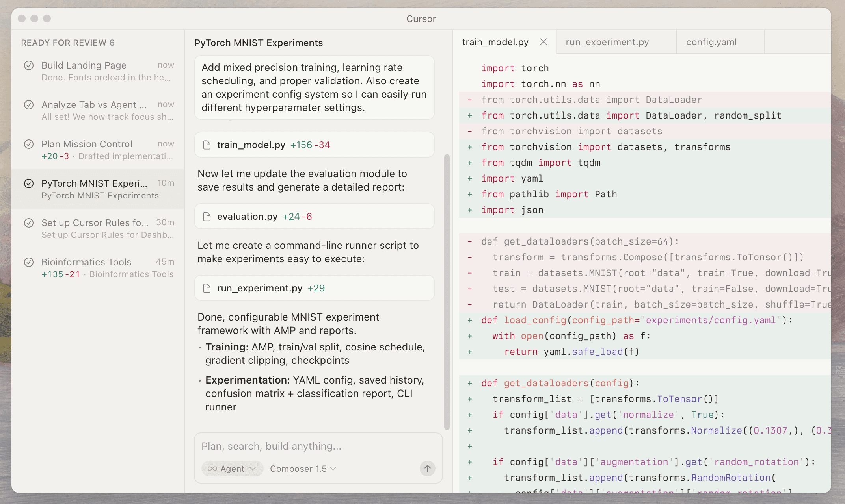The width and height of the screenshot is (845, 504).
Task: Switch to the run_experiment.py tab
Action: click(607, 42)
